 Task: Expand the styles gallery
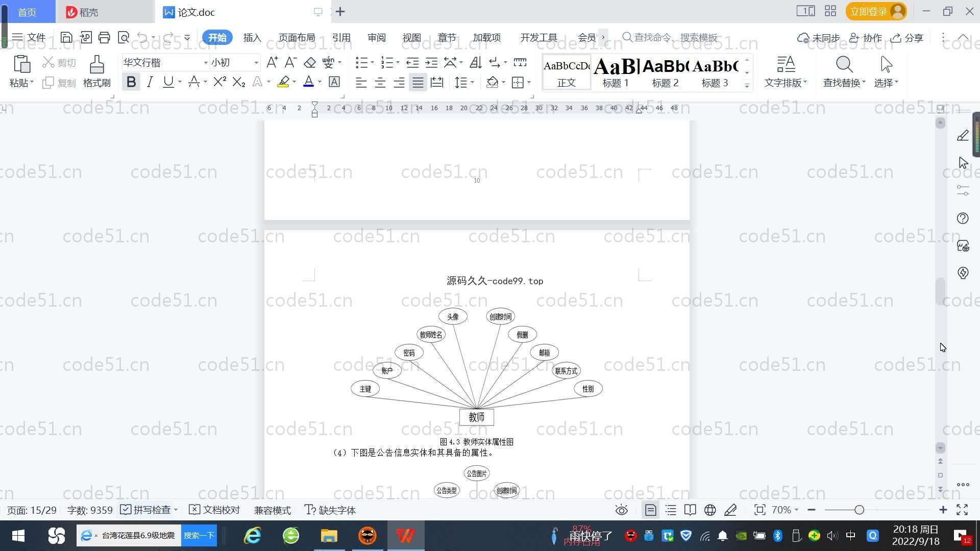747,86
